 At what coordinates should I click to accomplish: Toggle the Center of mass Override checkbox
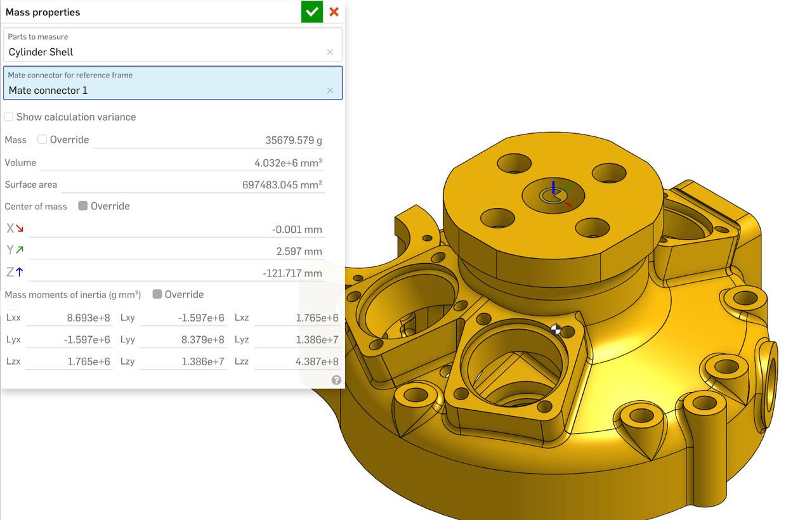81,205
